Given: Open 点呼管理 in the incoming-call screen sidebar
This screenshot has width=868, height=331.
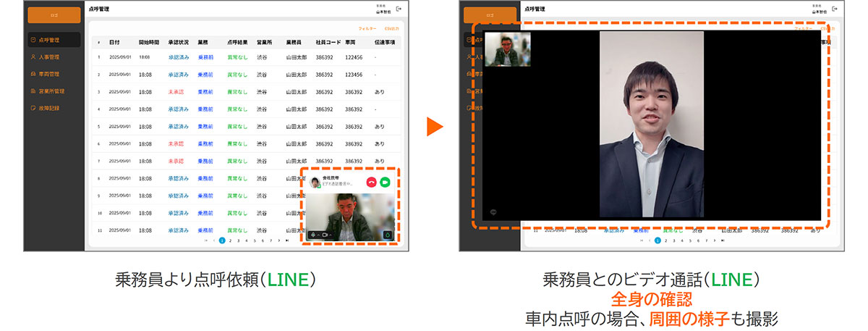Looking at the screenshot, I should point(54,40).
